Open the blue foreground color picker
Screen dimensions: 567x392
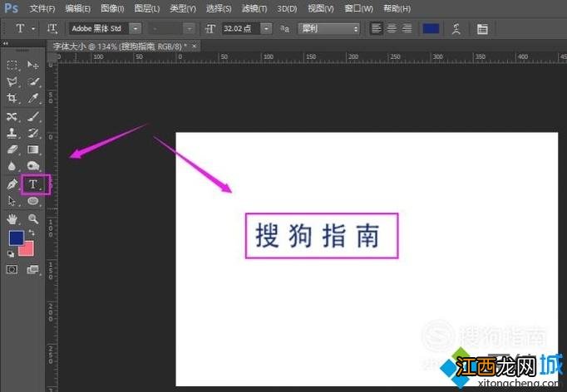coord(16,237)
